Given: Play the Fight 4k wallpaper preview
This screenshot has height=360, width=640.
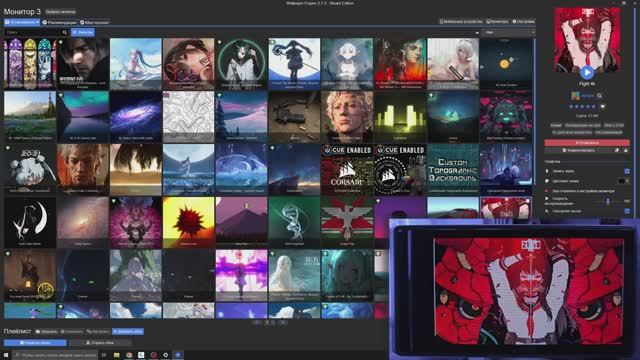Looking at the screenshot, I should [587, 73].
